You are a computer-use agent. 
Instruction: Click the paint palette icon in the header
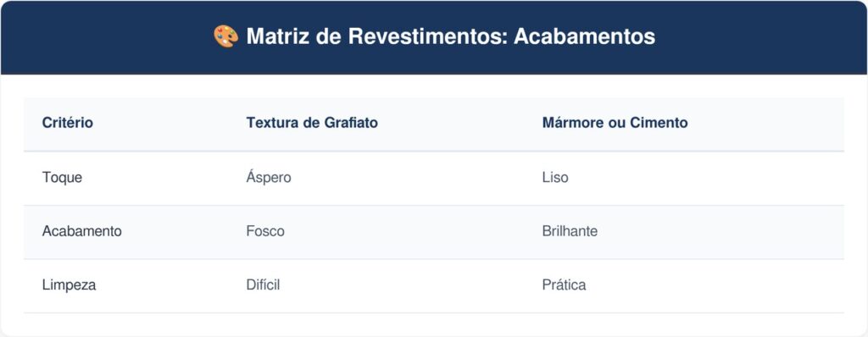pyautogui.click(x=225, y=36)
